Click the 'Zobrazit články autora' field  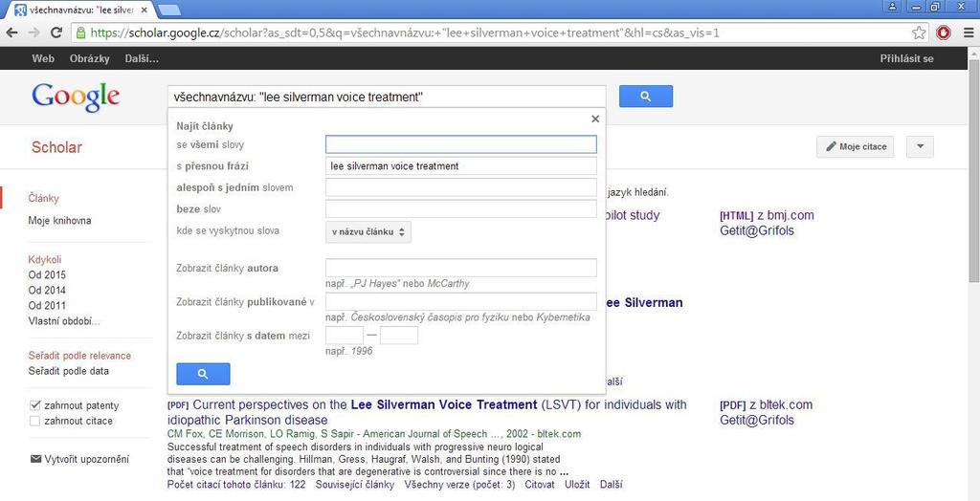[x=460, y=268]
